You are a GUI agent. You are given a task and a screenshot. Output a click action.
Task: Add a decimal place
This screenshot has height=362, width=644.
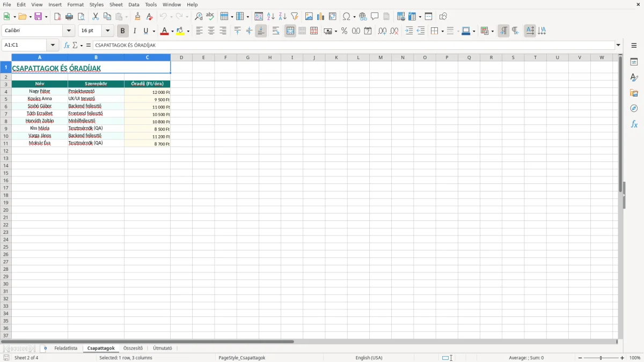[x=382, y=31]
